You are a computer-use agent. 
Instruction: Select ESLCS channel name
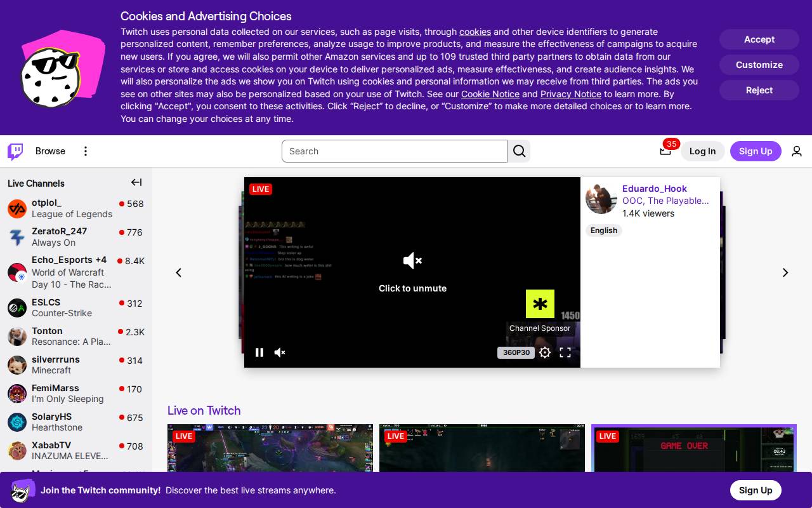46,302
